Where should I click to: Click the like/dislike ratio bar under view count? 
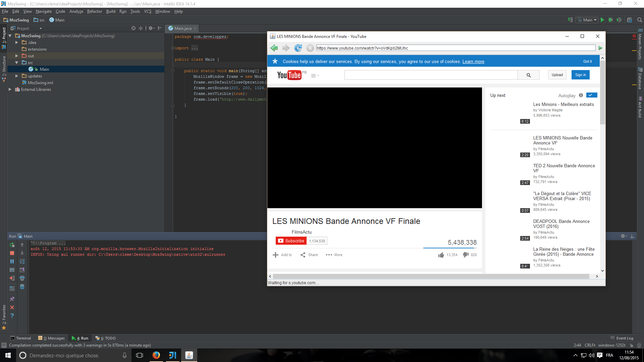[x=450, y=248]
